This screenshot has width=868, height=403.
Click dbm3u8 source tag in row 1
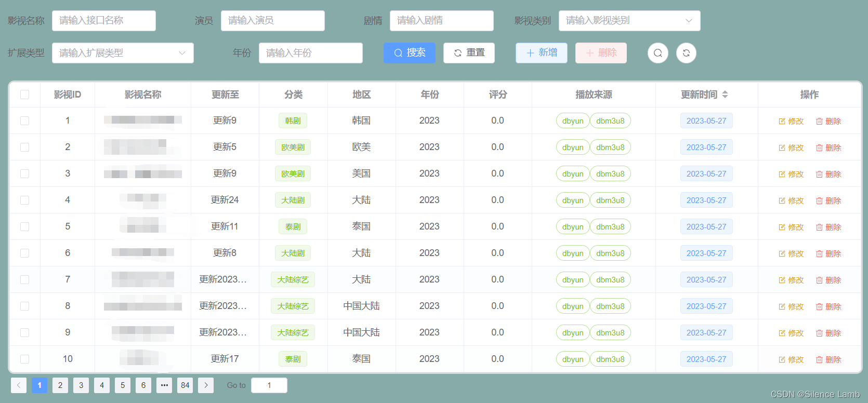[610, 120]
